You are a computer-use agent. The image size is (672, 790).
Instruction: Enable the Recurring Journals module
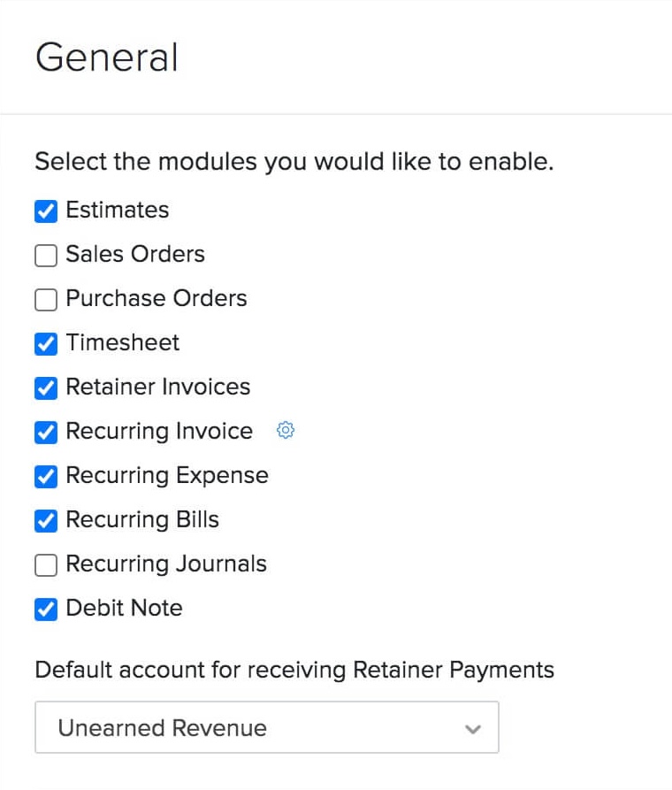pyautogui.click(x=44, y=564)
